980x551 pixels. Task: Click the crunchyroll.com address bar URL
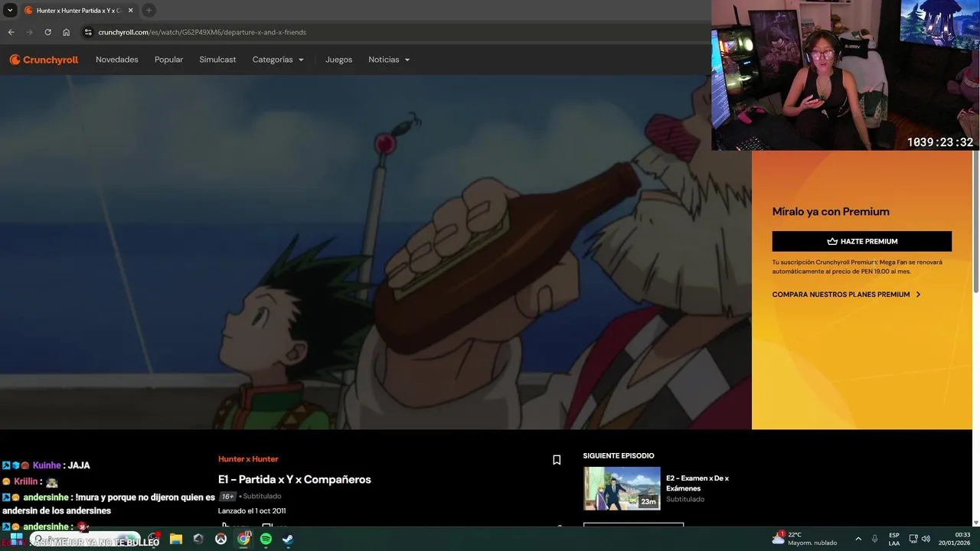(202, 32)
